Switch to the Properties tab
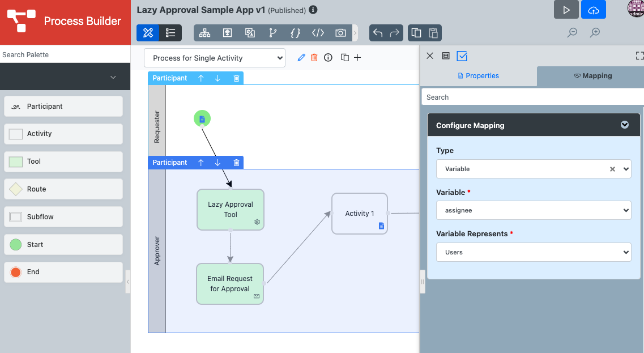The height and width of the screenshot is (353, 644). (x=478, y=76)
